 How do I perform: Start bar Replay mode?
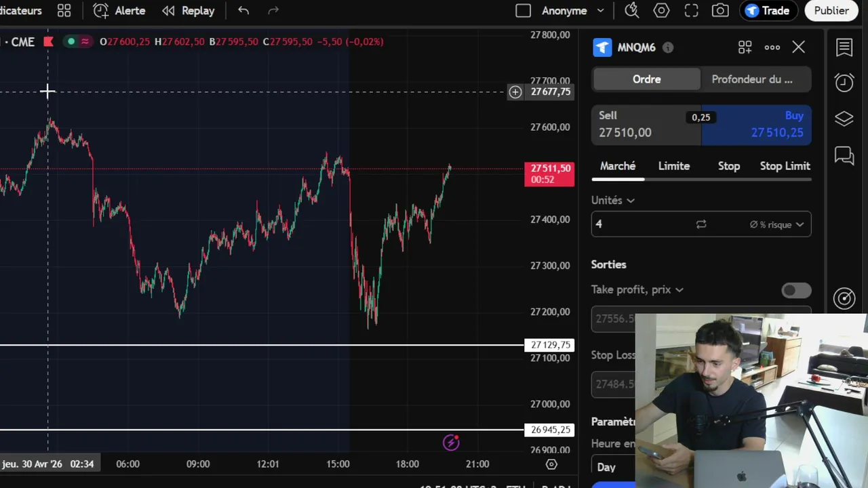[x=188, y=11]
